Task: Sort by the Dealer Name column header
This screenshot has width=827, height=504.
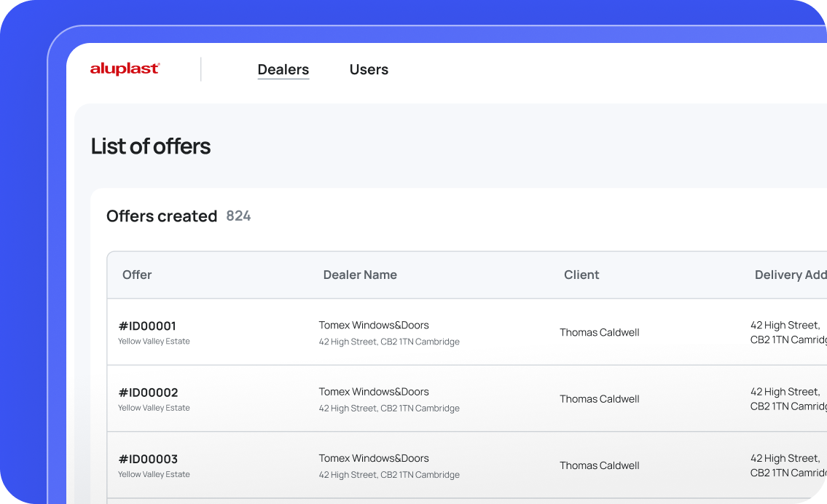Action: (x=360, y=275)
